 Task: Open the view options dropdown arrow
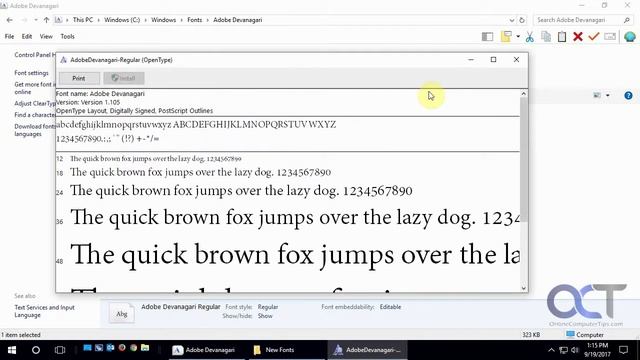point(608,96)
